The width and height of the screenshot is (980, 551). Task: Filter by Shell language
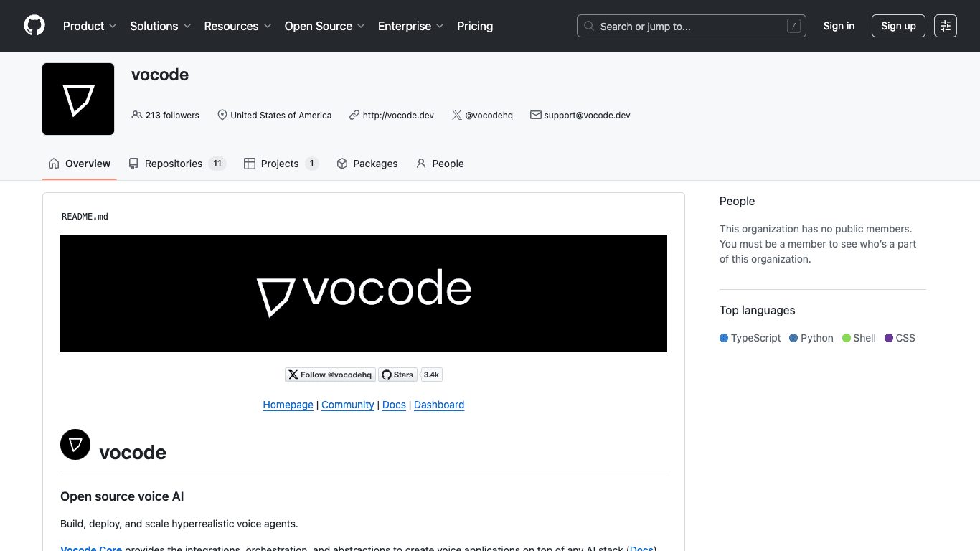859,338
